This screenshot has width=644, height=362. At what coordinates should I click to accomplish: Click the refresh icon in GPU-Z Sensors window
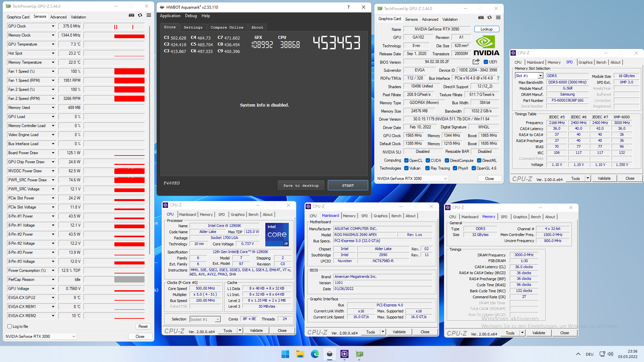140,15
